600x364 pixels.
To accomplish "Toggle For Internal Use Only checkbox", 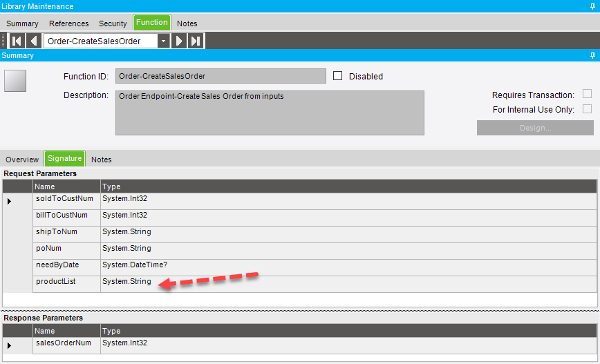I will pyautogui.click(x=587, y=109).
